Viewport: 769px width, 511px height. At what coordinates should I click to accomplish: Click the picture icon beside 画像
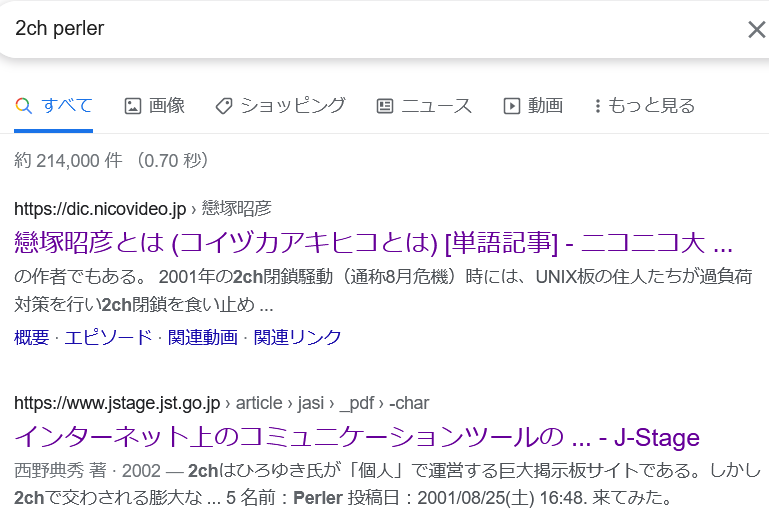[132, 106]
